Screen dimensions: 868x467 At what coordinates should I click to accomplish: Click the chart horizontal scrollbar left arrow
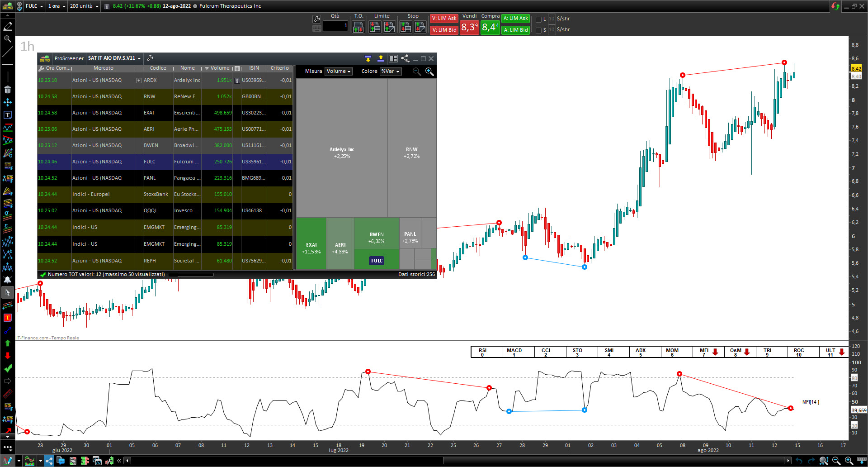(x=128, y=461)
